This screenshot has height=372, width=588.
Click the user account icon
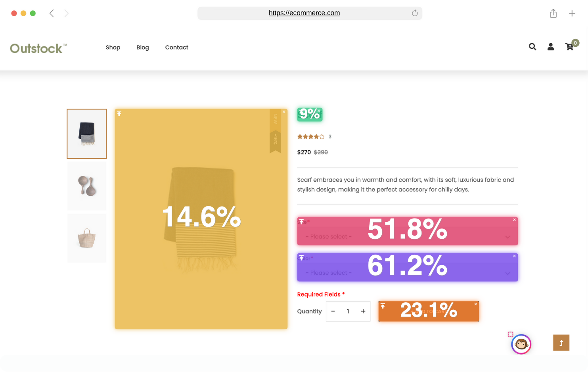pyautogui.click(x=551, y=46)
